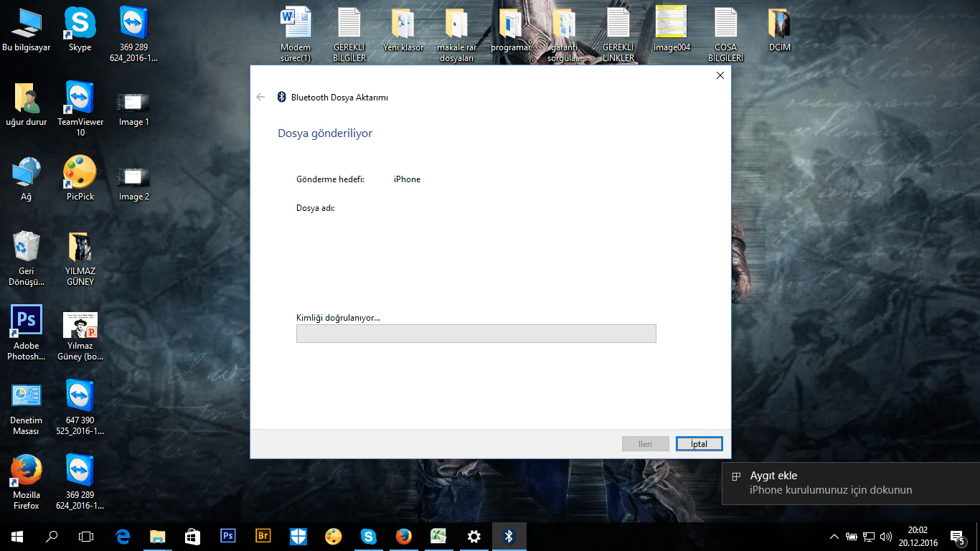Open File Explorer from the taskbar
Screen dimensions: 980x551
coord(158,536)
